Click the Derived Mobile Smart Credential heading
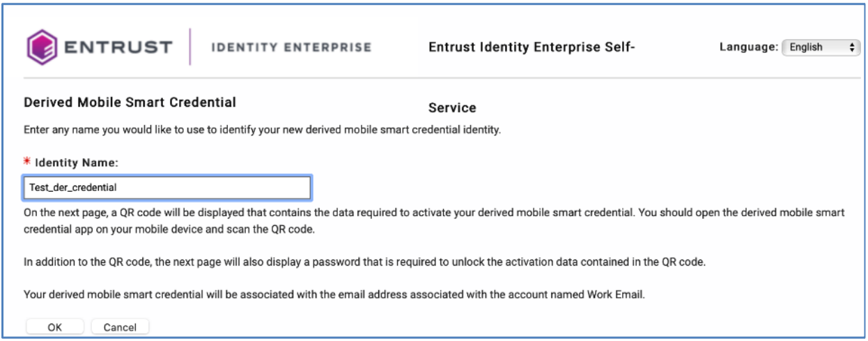868x341 pixels. [130, 103]
